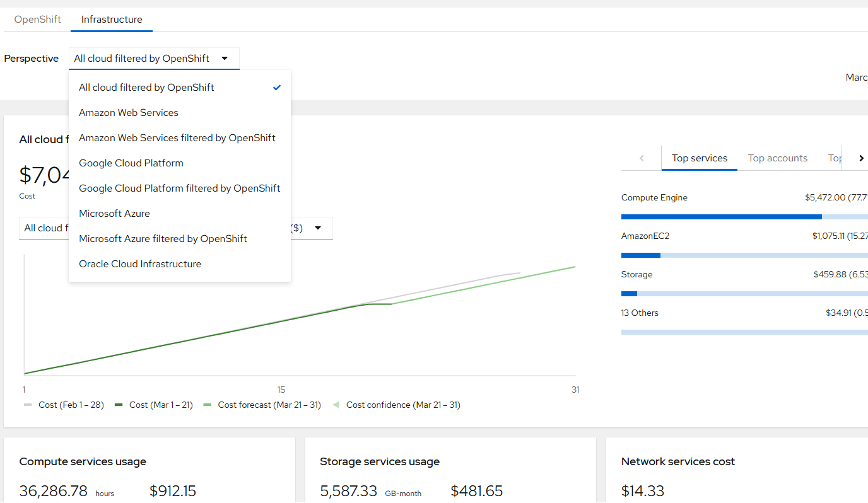Viewport: 868px width, 503px height.
Task: Click the Storage services usage heading
Action: click(380, 462)
